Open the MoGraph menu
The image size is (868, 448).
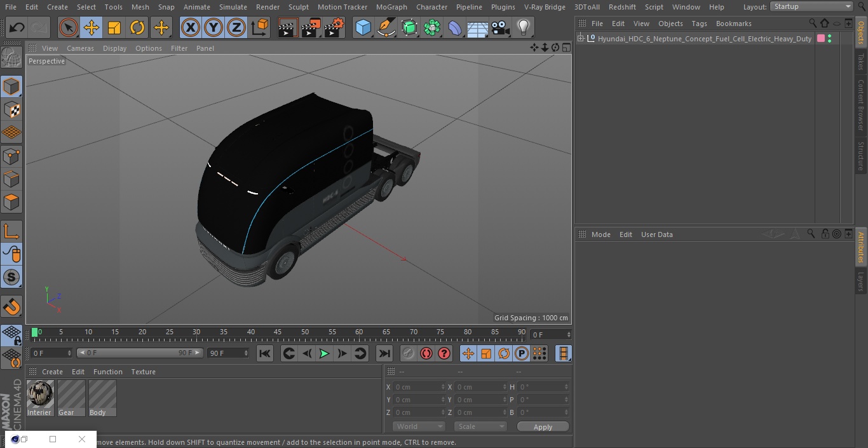point(391,7)
